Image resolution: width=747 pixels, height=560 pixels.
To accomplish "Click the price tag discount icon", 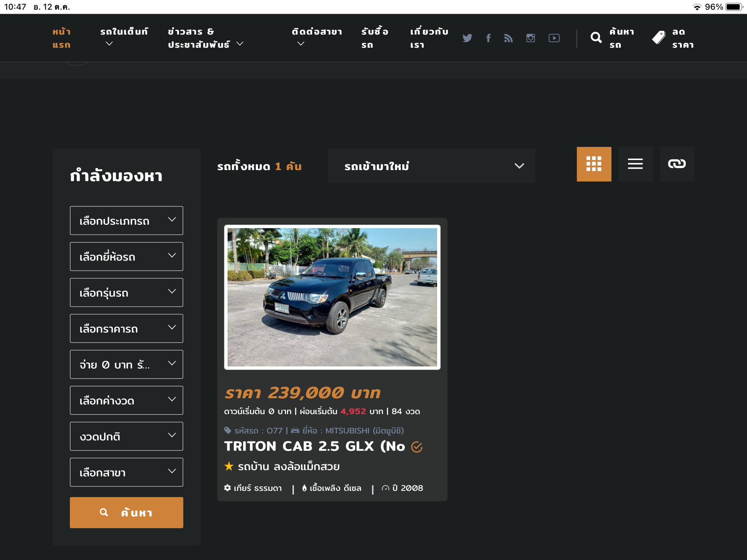I will pyautogui.click(x=658, y=38).
